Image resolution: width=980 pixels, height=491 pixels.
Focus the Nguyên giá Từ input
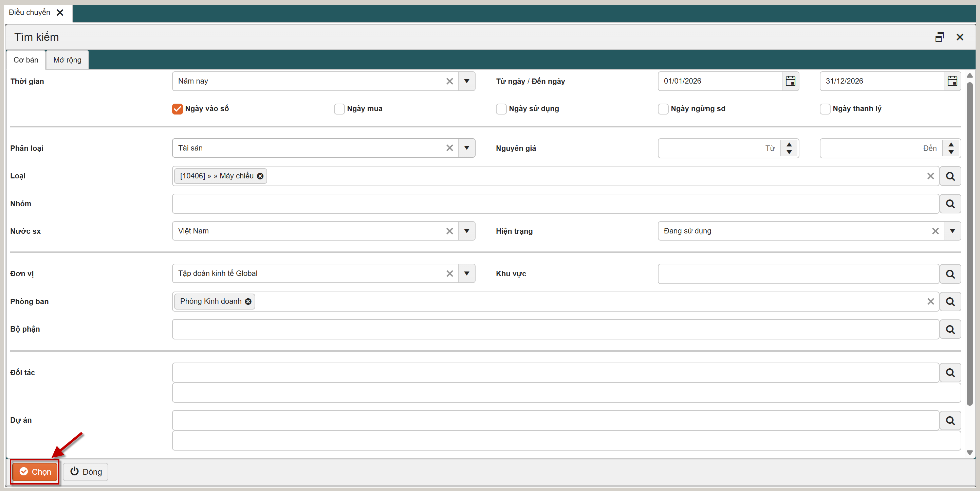click(719, 148)
